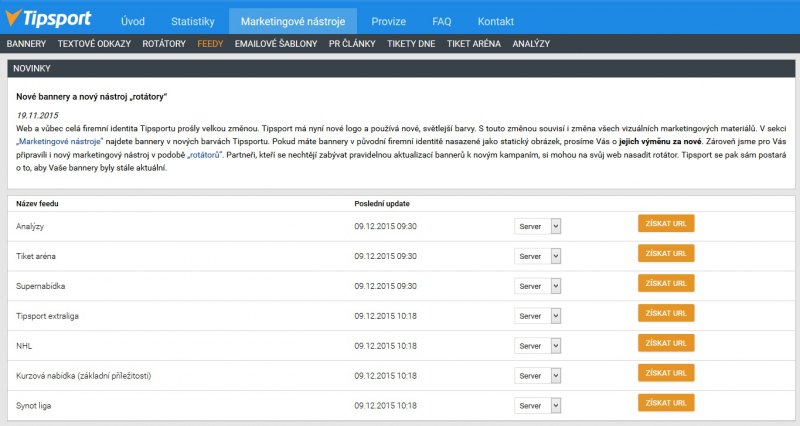Click ZÍSKAT URL for Tiket aréna feed
Screen dimensions: 800x426
[x=666, y=254]
